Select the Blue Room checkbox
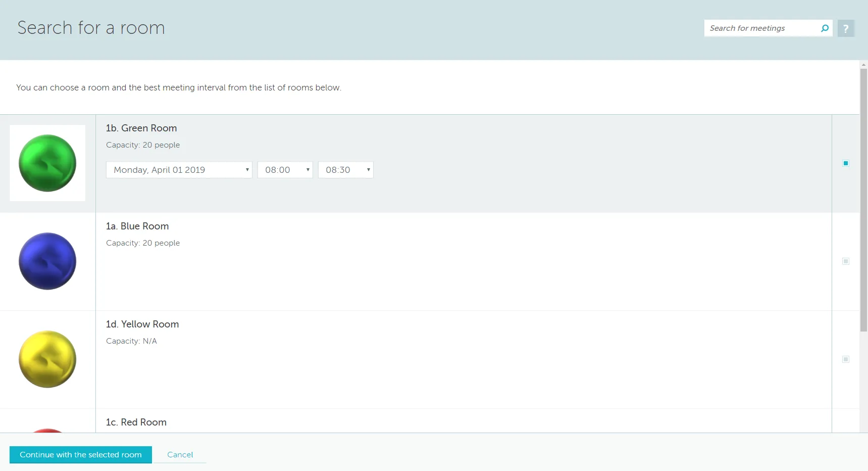This screenshot has height=471, width=868. coord(846,261)
